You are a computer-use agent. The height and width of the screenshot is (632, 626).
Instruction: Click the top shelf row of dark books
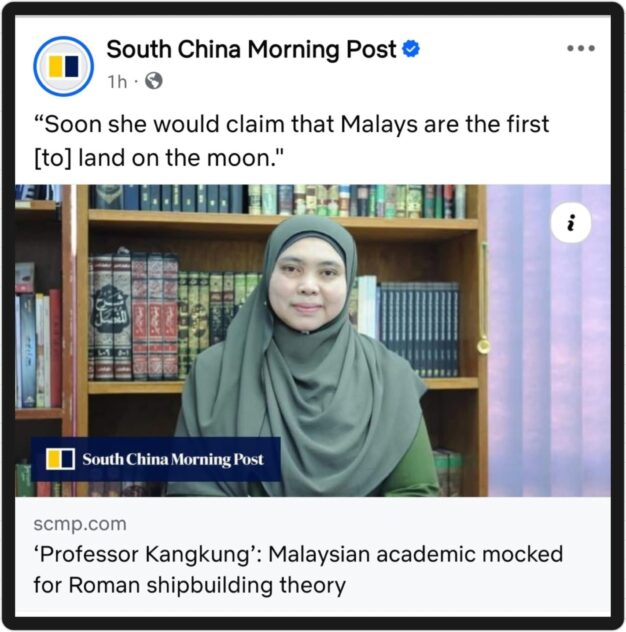(x=278, y=200)
